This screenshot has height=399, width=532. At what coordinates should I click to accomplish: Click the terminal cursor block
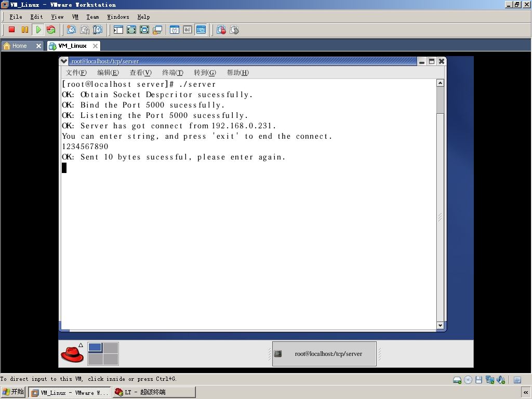tap(64, 168)
